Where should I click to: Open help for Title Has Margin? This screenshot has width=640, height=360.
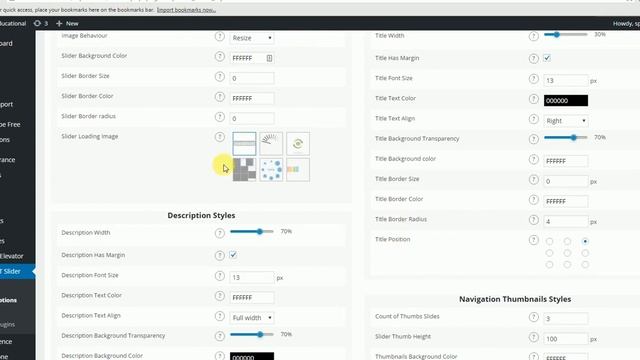pos(533,58)
